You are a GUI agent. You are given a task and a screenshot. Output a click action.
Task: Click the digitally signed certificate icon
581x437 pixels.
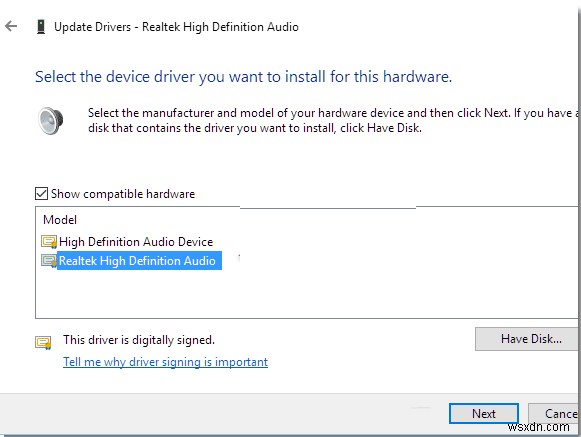click(43, 342)
